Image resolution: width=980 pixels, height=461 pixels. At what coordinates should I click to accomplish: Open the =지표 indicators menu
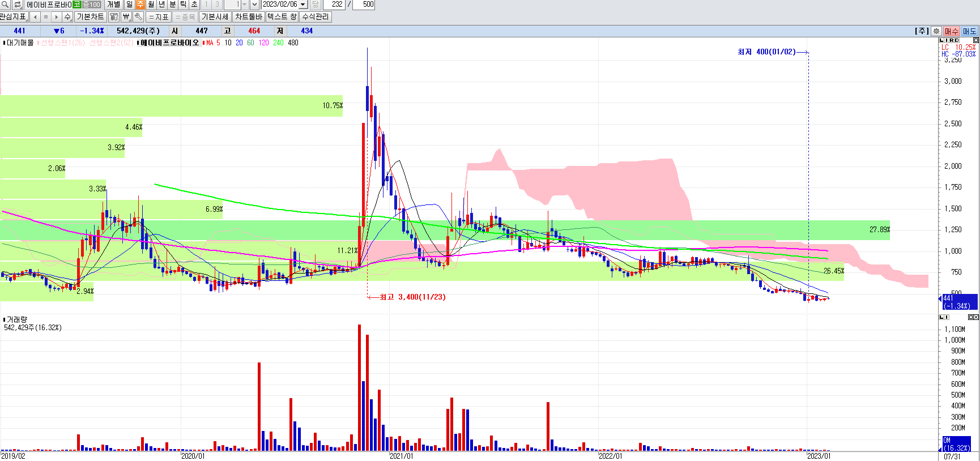[x=159, y=17]
